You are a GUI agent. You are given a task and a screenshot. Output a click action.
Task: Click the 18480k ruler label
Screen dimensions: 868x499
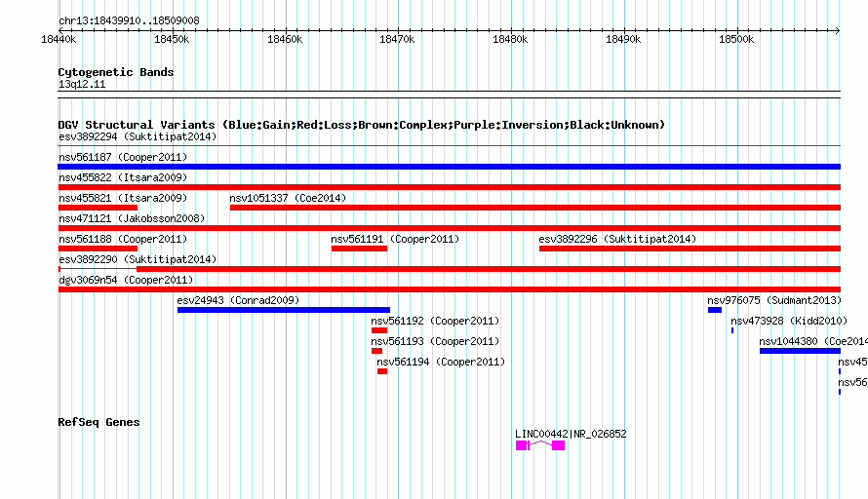(x=510, y=39)
